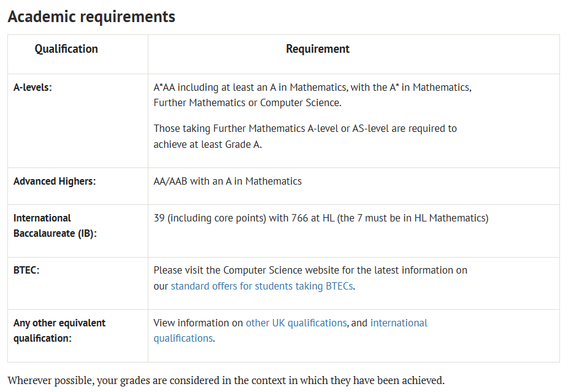Viewport: 579px width, 392px height.
Task: Click the Academic requirements heading
Action: [x=91, y=17]
